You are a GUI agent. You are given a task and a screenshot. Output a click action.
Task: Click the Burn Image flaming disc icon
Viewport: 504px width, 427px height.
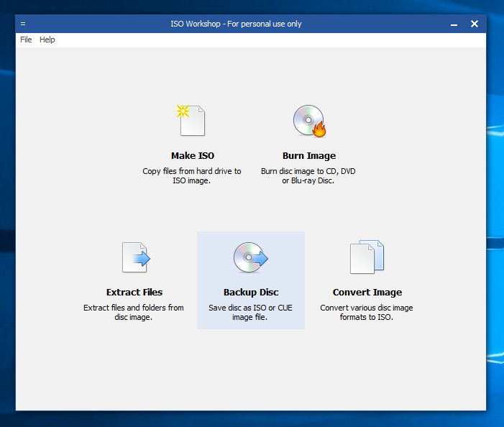[309, 121]
